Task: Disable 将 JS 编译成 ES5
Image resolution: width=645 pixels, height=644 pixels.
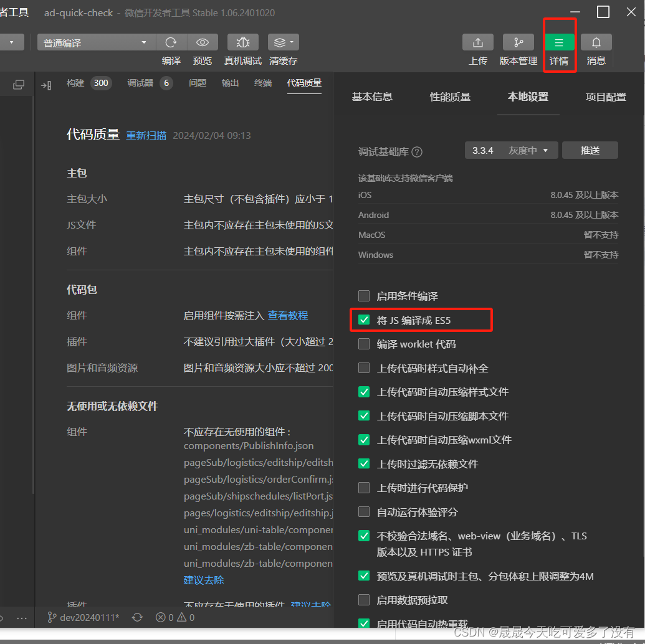Action: click(x=364, y=320)
